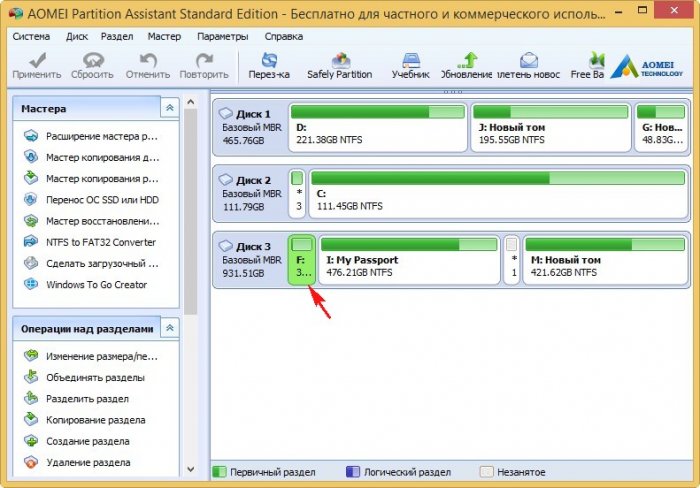Select the Диск 2 header
Screen dimensions: 700x488
pyautogui.click(x=250, y=194)
